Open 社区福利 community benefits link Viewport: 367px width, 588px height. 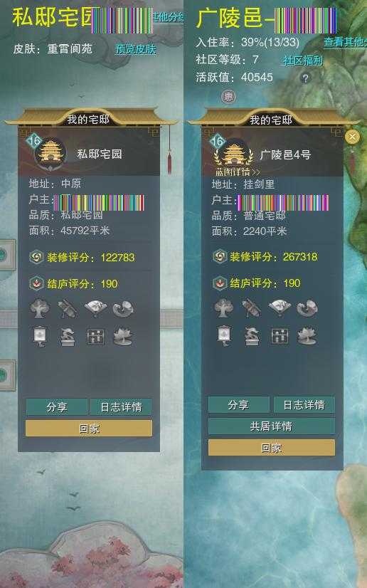point(303,61)
